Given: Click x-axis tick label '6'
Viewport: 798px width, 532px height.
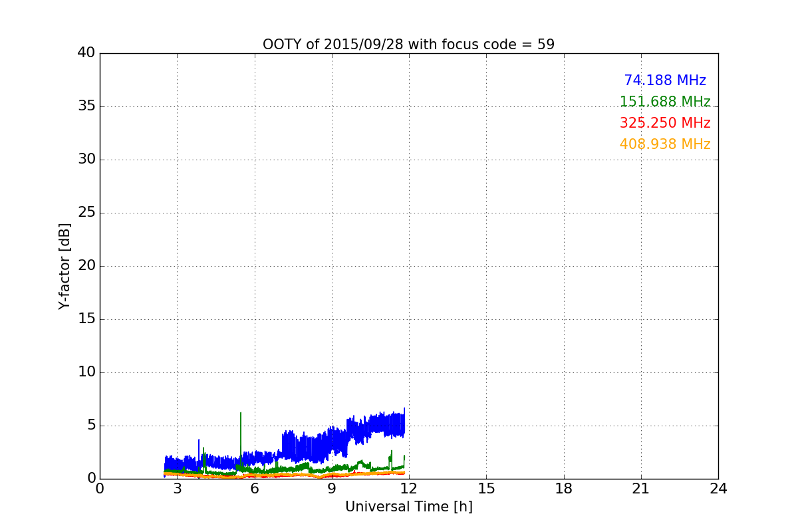Looking at the screenshot, I should (255, 489).
